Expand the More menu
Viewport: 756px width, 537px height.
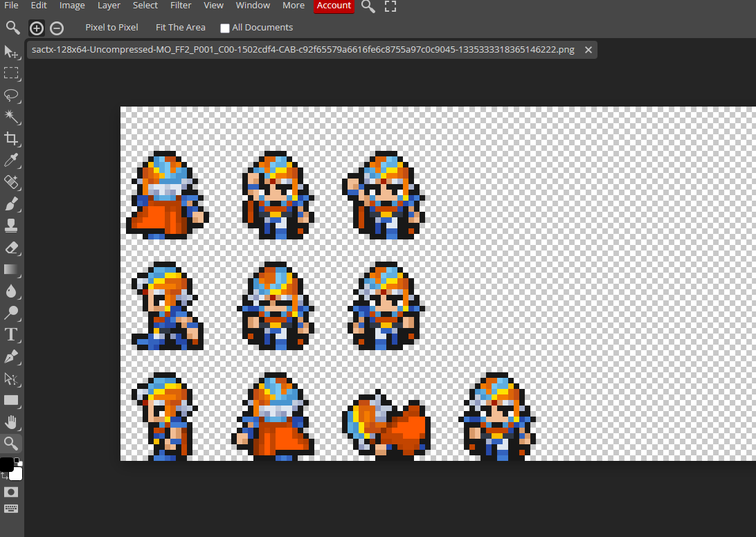(x=294, y=6)
